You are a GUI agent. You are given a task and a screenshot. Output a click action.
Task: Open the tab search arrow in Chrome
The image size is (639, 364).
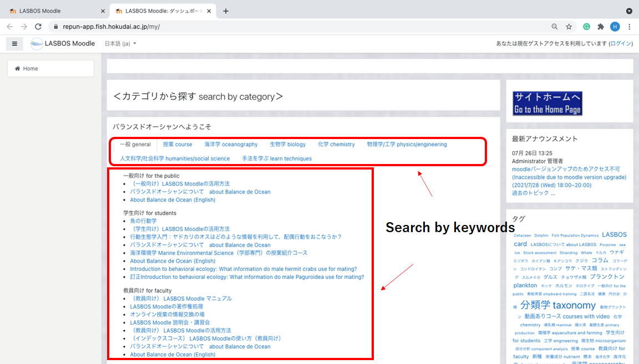tap(629, 11)
